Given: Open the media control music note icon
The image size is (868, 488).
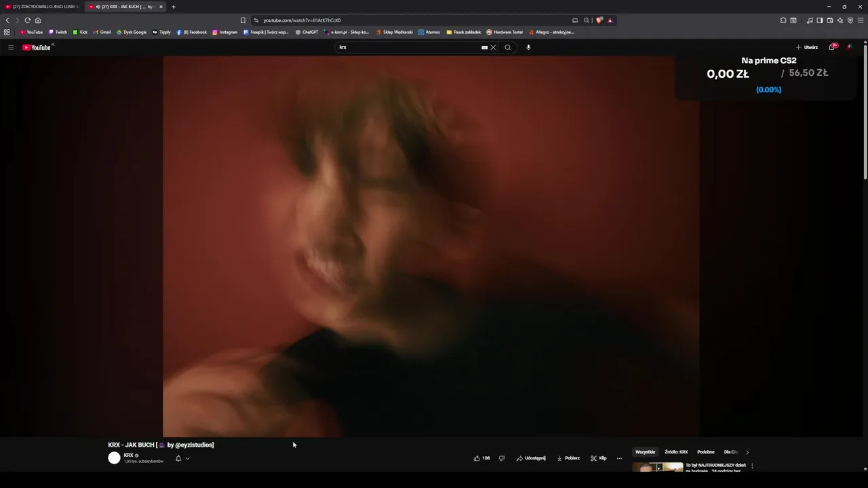Looking at the screenshot, I should click(x=810, y=20).
